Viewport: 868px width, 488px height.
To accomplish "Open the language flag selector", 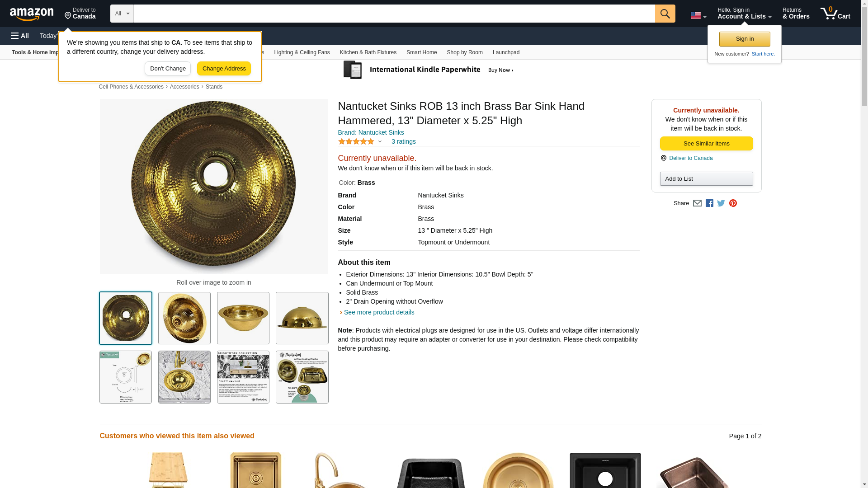I will (x=698, y=15).
